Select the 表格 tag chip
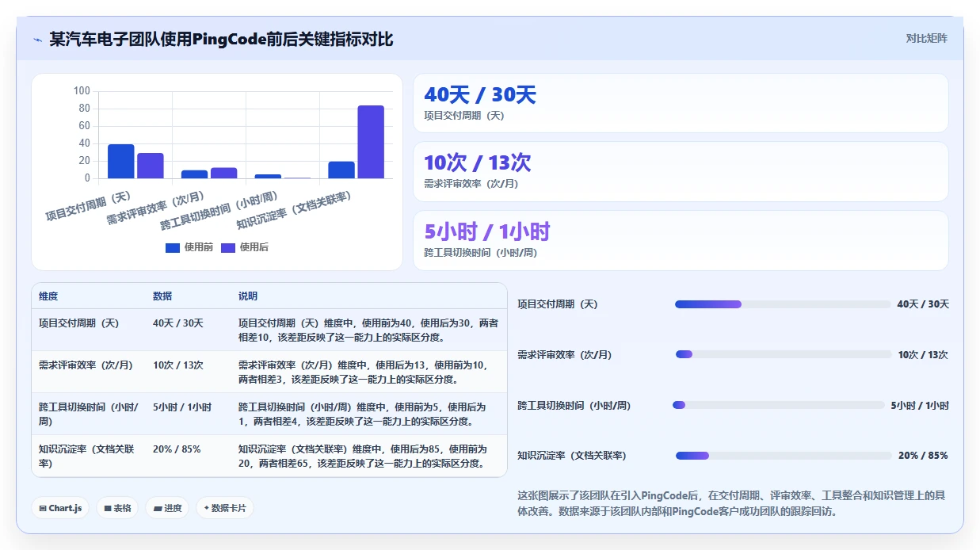Image resolution: width=980 pixels, height=550 pixels. [117, 508]
